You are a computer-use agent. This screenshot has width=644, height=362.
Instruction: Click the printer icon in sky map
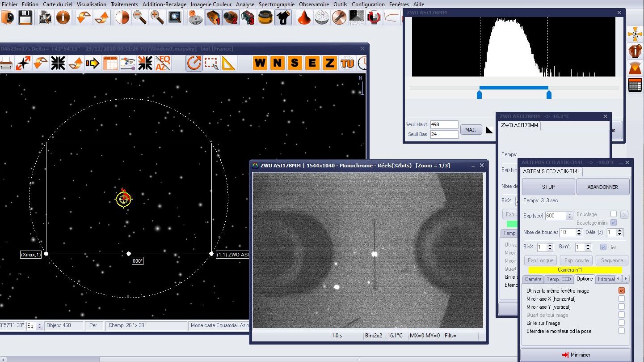point(6,64)
